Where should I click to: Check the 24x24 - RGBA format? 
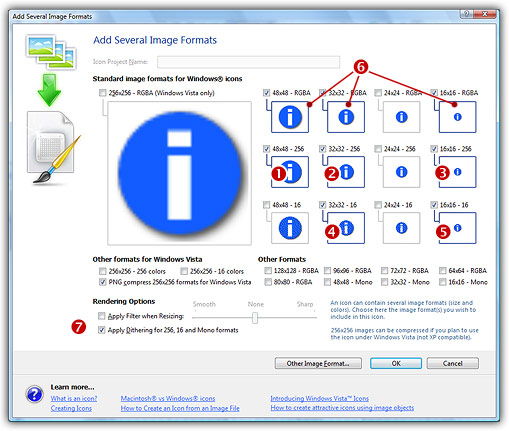coord(378,93)
